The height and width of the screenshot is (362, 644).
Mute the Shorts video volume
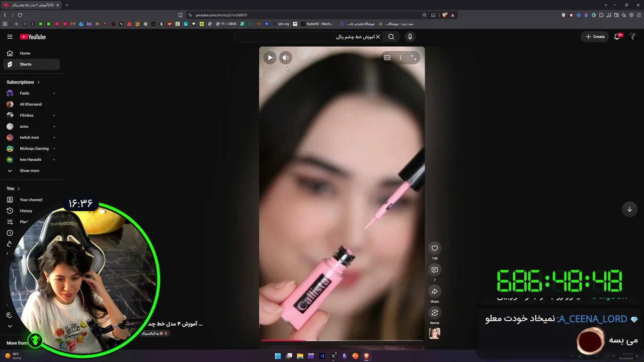[x=285, y=58]
